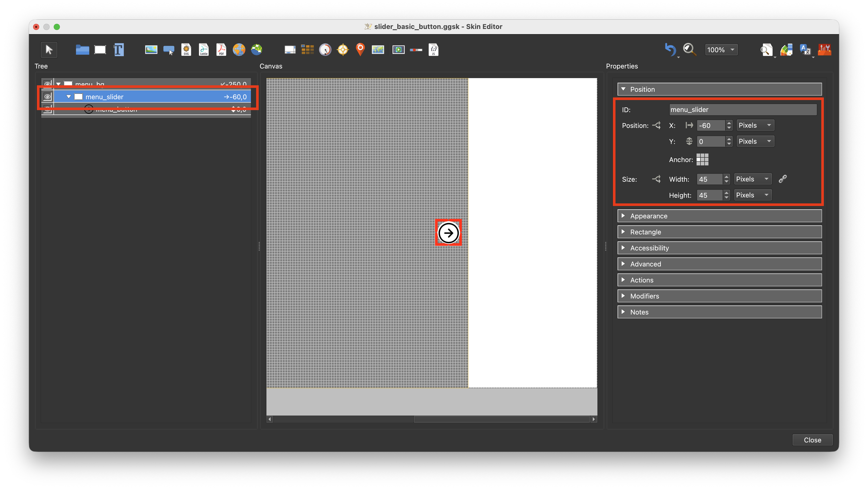
Task: Open the color palette editor icon
Action: pos(786,50)
